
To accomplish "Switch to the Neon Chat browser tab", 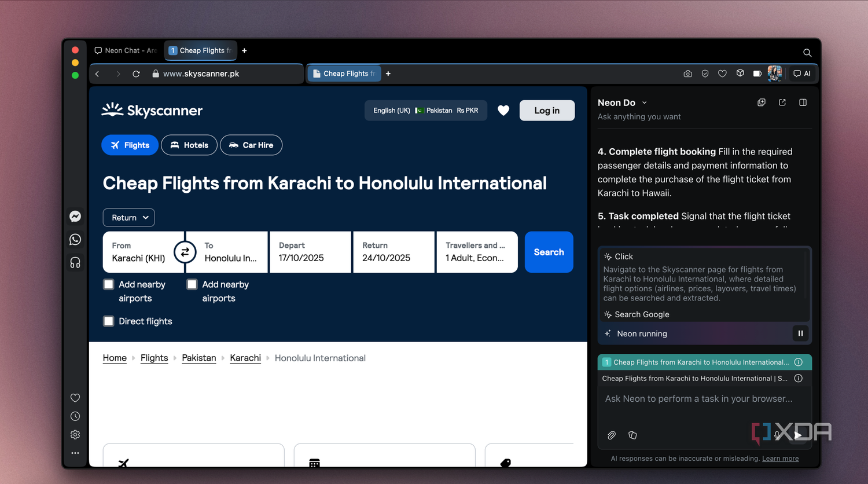I will click(126, 50).
